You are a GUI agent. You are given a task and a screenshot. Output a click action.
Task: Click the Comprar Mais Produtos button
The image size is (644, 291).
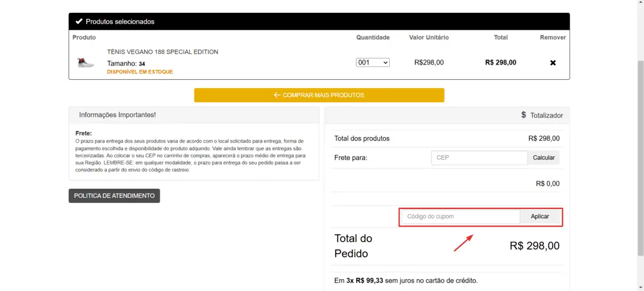point(319,96)
